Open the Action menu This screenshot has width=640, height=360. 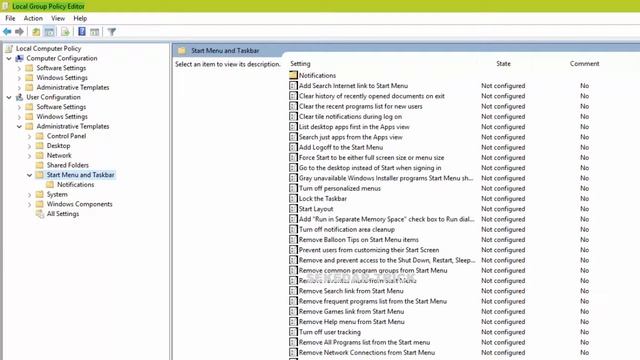(x=33, y=18)
